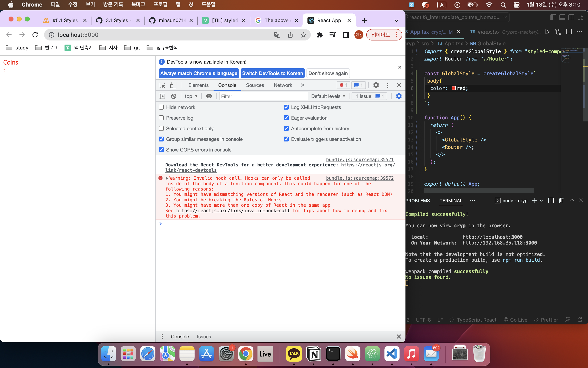Click Don't show again button
Viewport: 588px width, 368px height.
click(x=328, y=73)
